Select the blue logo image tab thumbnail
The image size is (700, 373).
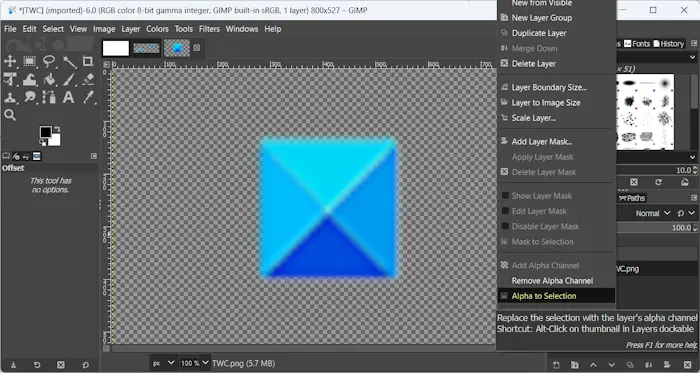177,48
